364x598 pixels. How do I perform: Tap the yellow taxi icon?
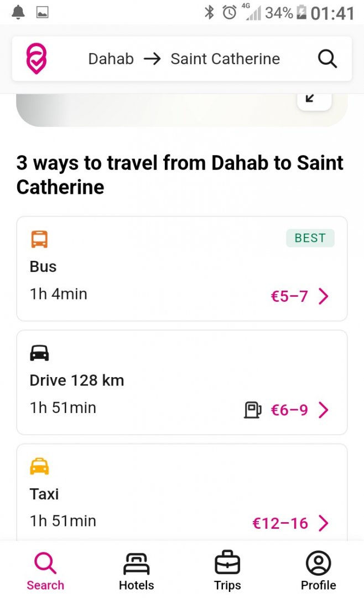(x=39, y=467)
